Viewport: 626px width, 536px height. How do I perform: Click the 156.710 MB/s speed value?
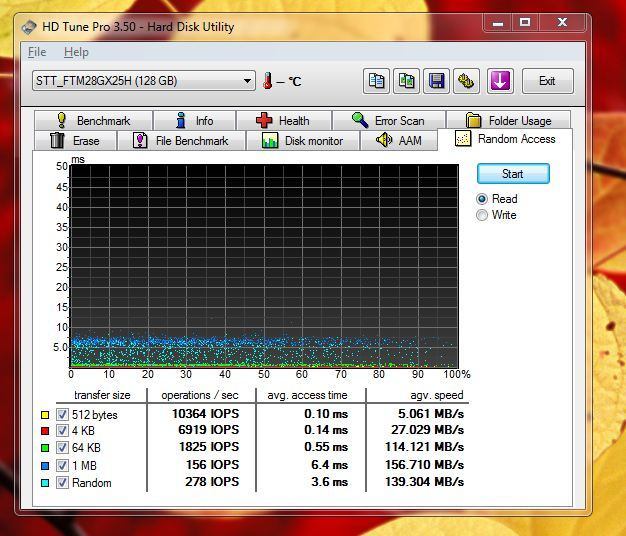pyautogui.click(x=424, y=465)
